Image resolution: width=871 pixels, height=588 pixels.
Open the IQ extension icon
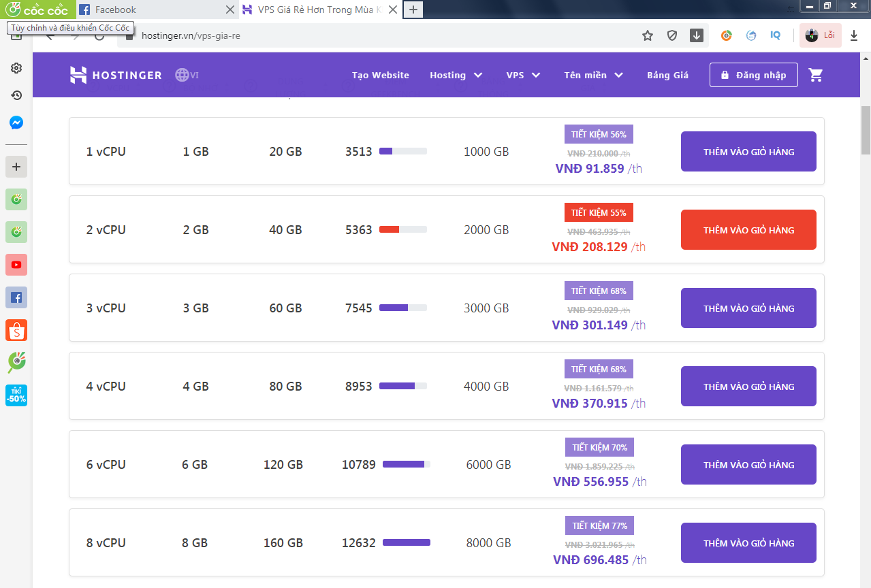pyautogui.click(x=776, y=35)
